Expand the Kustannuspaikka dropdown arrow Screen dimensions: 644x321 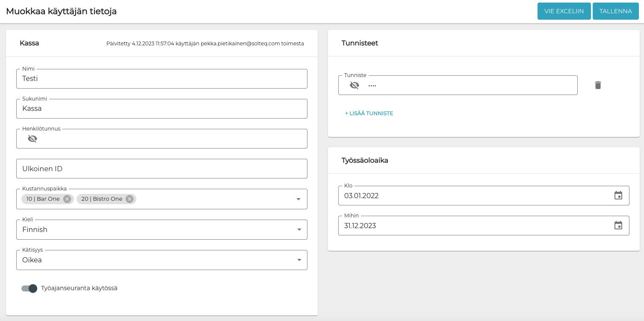click(x=298, y=199)
